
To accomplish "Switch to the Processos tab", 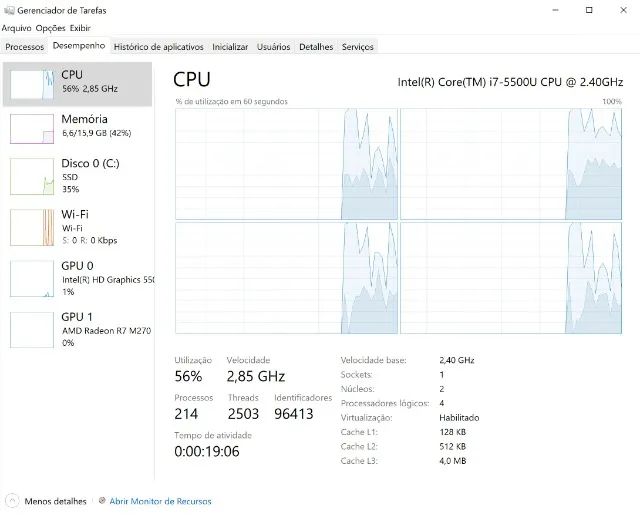I will [25, 47].
